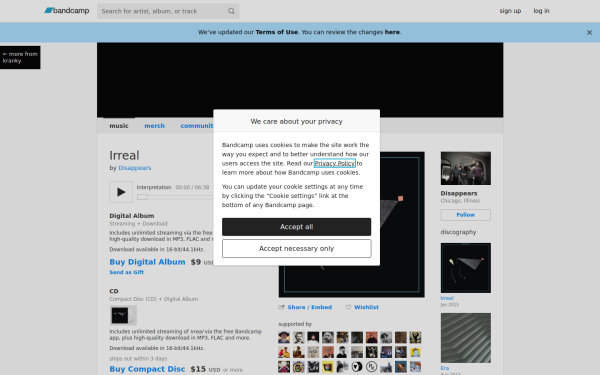
Task: Open the Irreal discography cover
Action: click(x=466, y=268)
